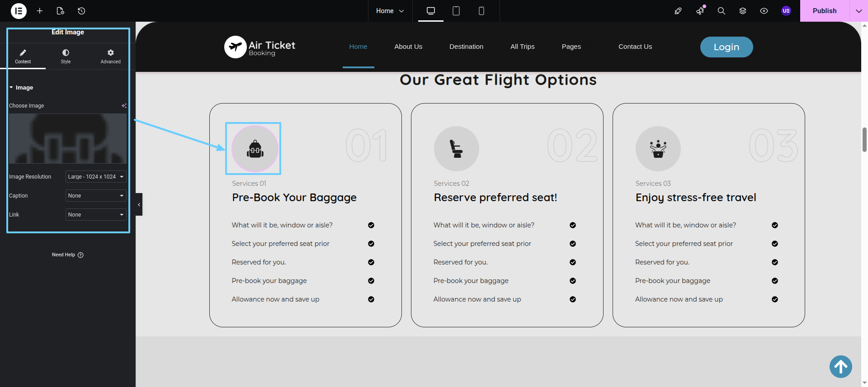Image resolution: width=868 pixels, height=387 pixels.
Task: Click the Publish button
Action: click(x=824, y=11)
